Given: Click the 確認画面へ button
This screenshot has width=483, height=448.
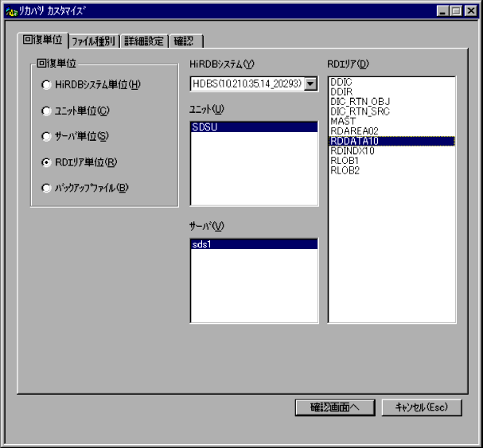Looking at the screenshot, I should point(335,407).
